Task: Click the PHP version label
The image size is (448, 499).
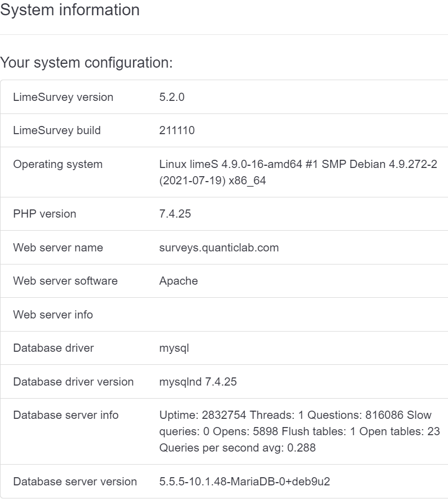Action: (45, 214)
